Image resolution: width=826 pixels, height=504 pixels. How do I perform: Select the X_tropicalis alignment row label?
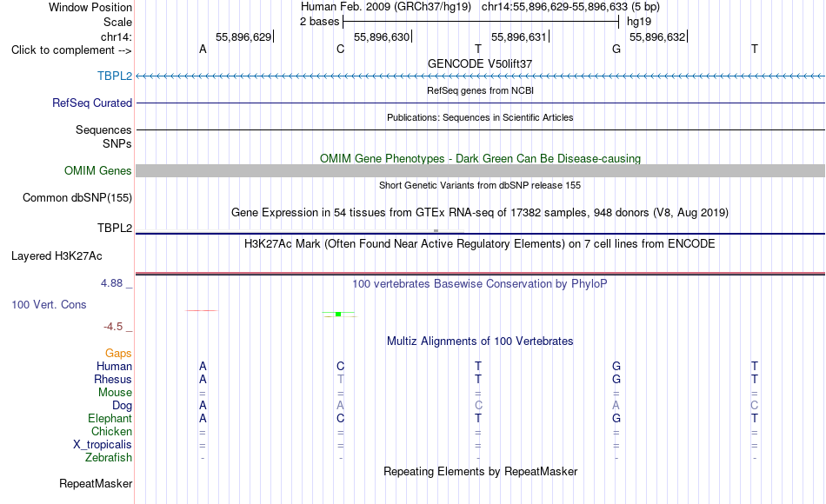(x=103, y=445)
